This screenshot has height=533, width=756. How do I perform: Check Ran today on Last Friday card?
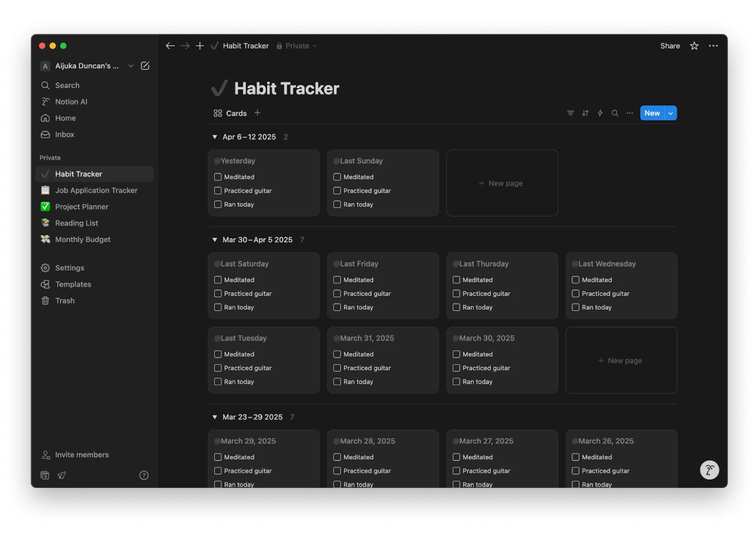click(337, 307)
